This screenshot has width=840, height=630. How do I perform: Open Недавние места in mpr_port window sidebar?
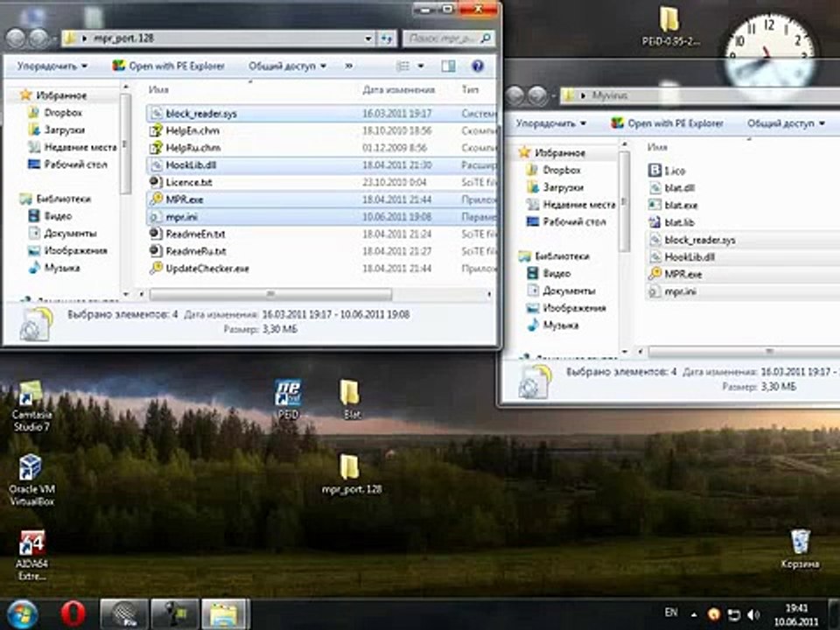[72, 147]
